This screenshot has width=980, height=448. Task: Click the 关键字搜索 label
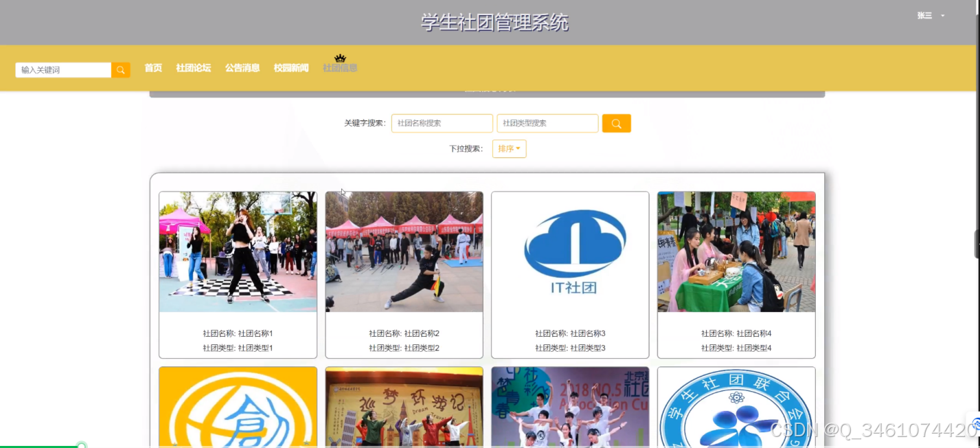pyautogui.click(x=365, y=124)
